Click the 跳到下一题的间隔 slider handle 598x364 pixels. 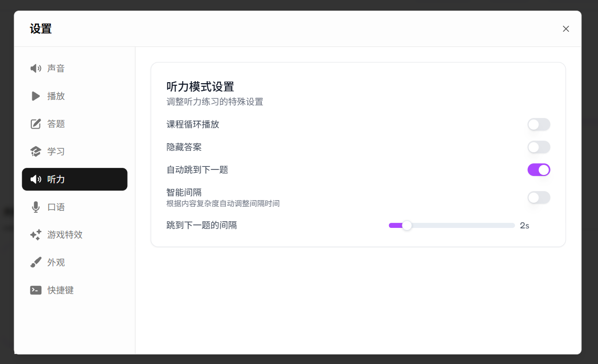[407, 225]
